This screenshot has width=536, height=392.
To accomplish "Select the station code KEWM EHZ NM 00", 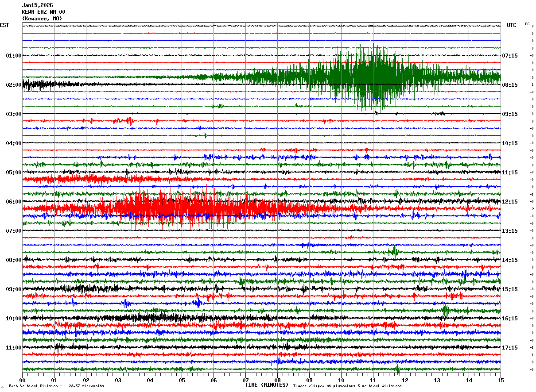I will pos(43,12).
